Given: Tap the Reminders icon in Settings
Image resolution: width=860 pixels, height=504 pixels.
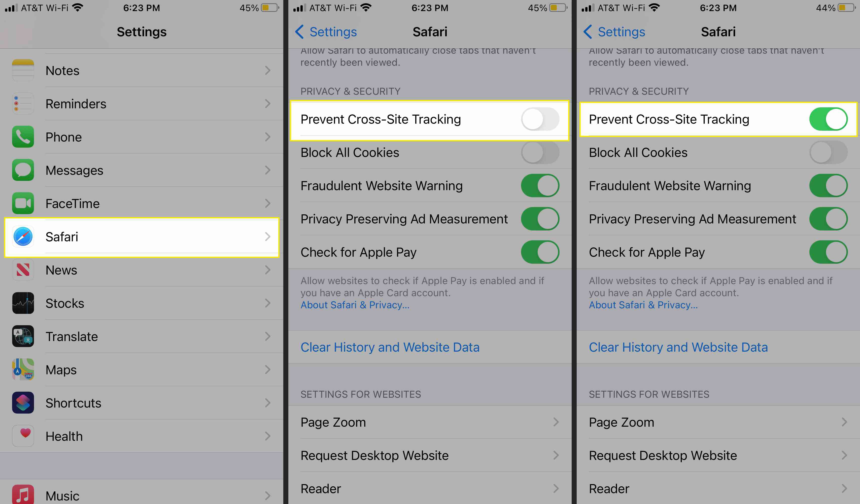Looking at the screenshot, I should [22, 104].
